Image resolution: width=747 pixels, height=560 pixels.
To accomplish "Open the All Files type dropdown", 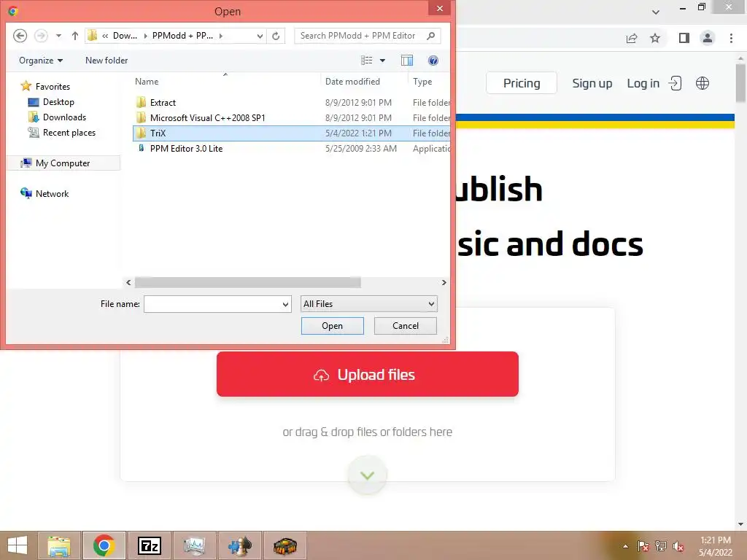I will point(368,304).
